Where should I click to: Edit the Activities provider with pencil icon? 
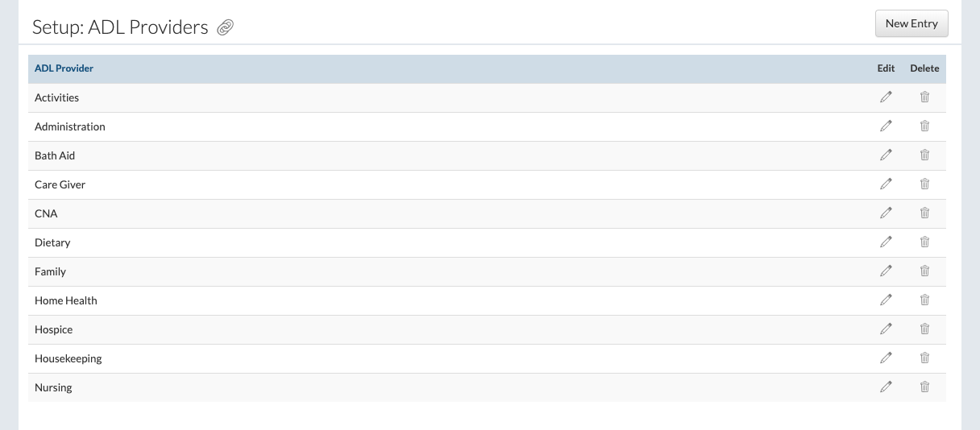tap(887, 97)
